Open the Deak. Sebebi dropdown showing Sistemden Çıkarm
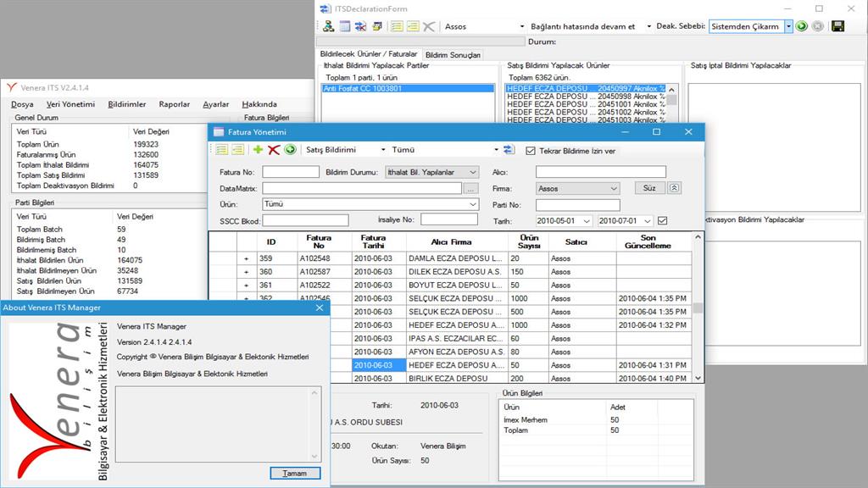 (x=787, y=26)
